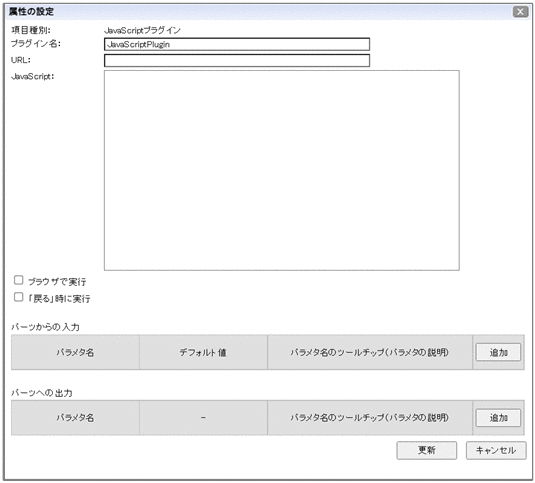Click tooltip column header in パーツへの出力
Viewport: 535px width, 483px height.
[x=370, y=418]
